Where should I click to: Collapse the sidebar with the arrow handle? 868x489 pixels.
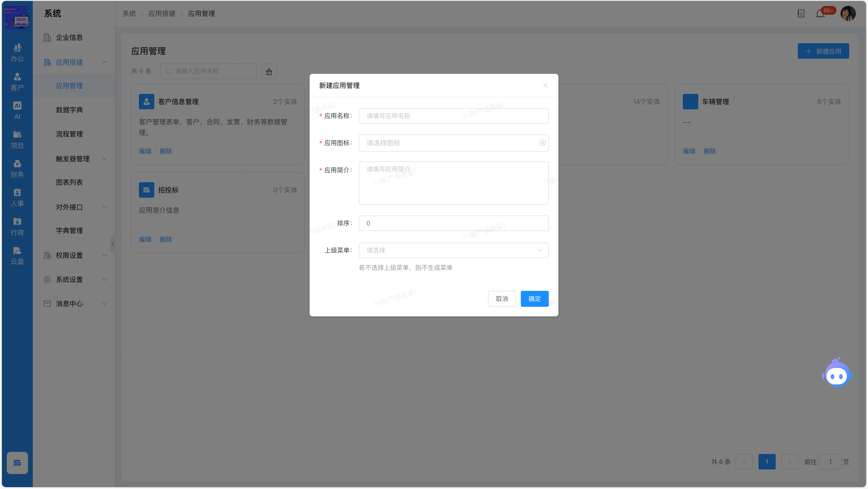113,244
